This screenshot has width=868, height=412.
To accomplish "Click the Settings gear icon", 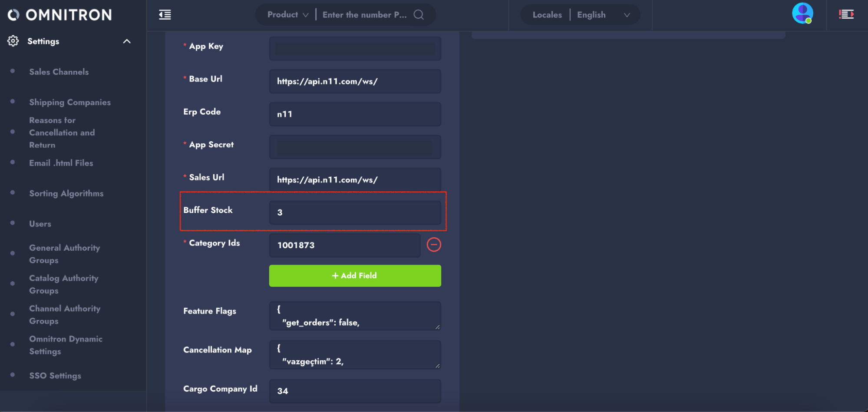I will 13,41.
